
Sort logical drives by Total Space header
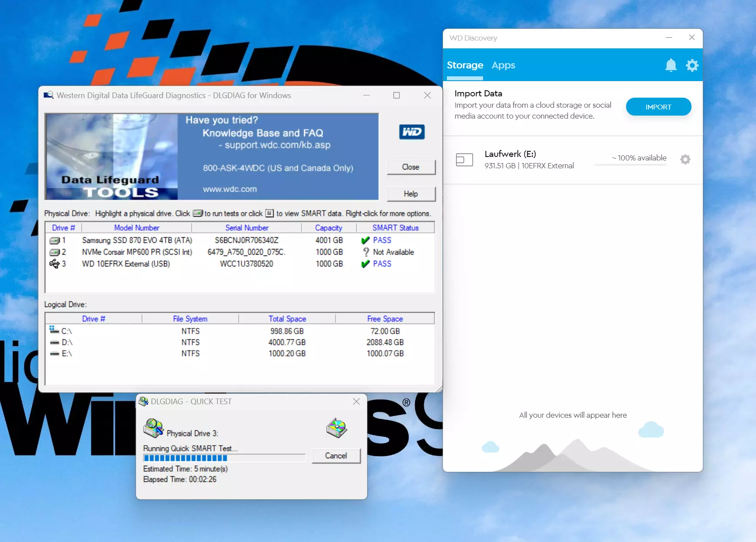(x=287, y=319)
